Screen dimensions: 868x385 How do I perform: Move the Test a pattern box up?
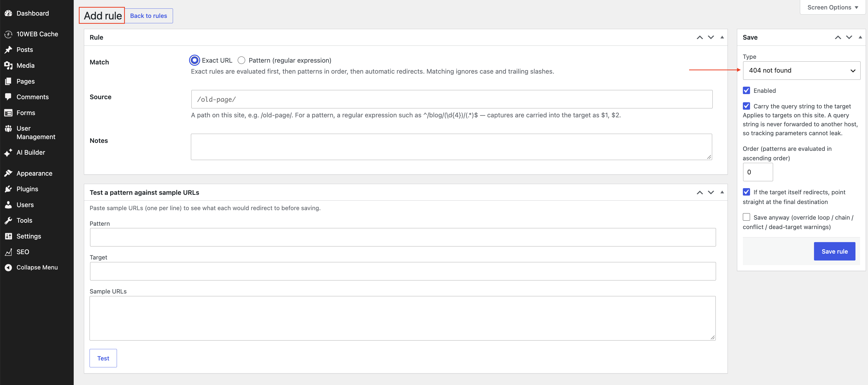700,192
